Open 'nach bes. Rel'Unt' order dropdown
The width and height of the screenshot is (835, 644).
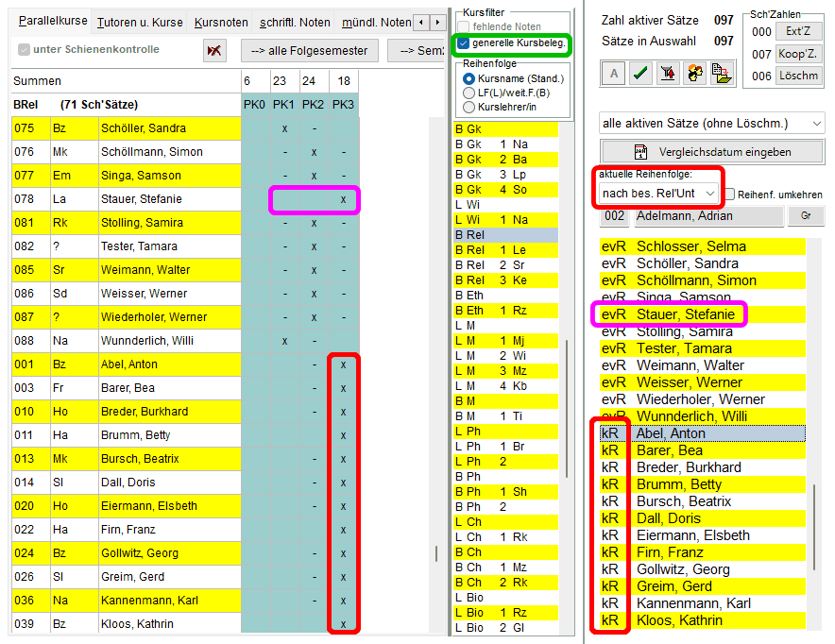click(659, 193)
